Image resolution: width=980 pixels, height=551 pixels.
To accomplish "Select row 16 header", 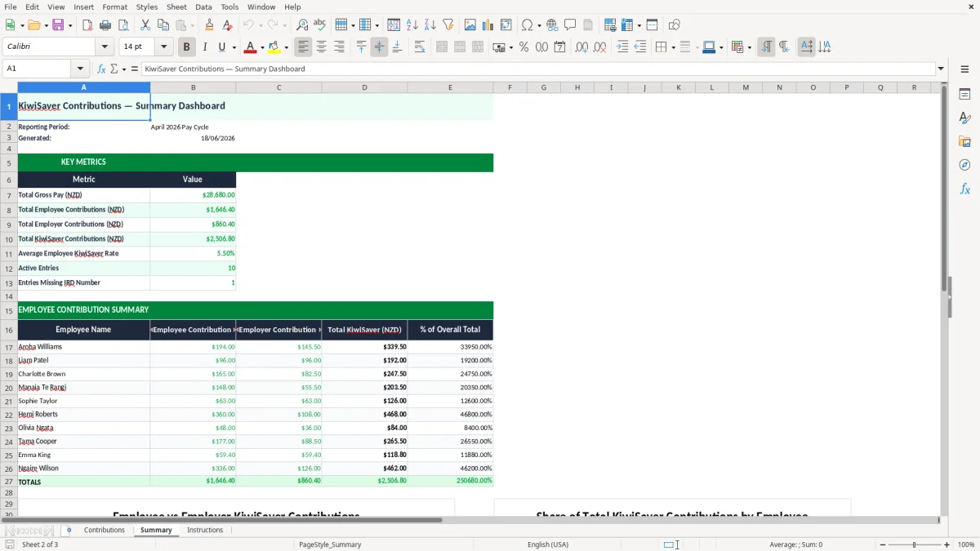I will pos(8,330).
